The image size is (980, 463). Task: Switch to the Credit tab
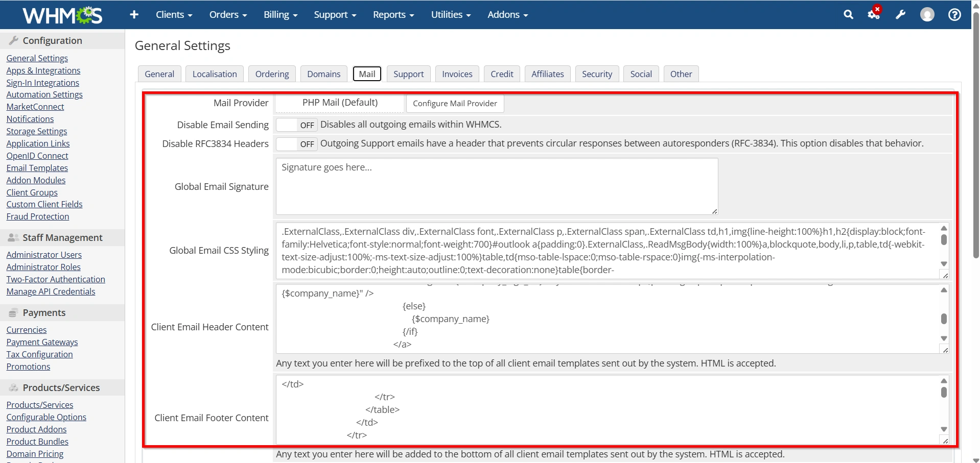point(502,74)
